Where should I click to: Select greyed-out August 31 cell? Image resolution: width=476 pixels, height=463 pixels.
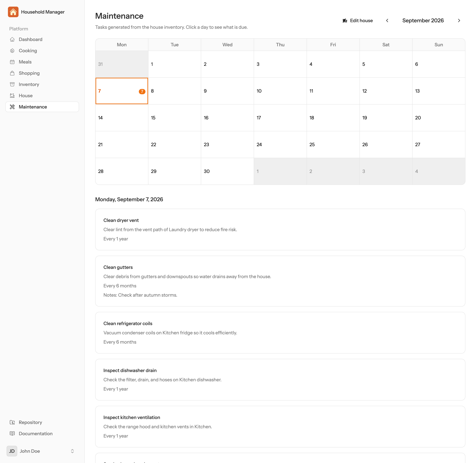[122, 64]
